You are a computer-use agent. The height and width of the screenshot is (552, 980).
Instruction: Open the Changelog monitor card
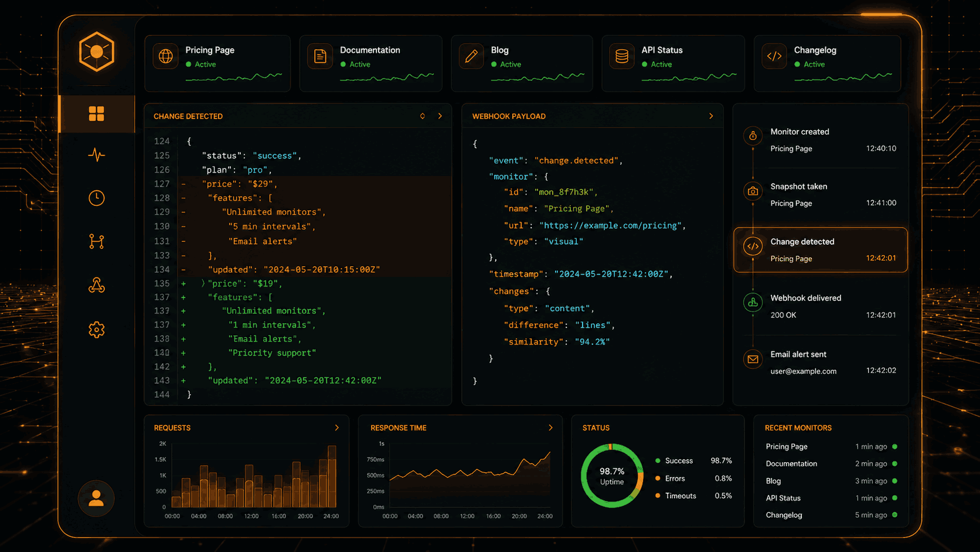[827, 63]
